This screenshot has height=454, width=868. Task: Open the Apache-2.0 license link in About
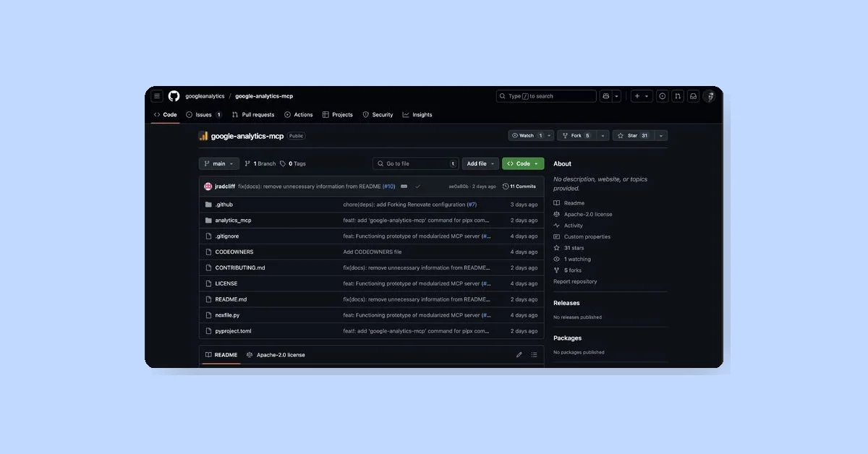[x=583, y=215]
